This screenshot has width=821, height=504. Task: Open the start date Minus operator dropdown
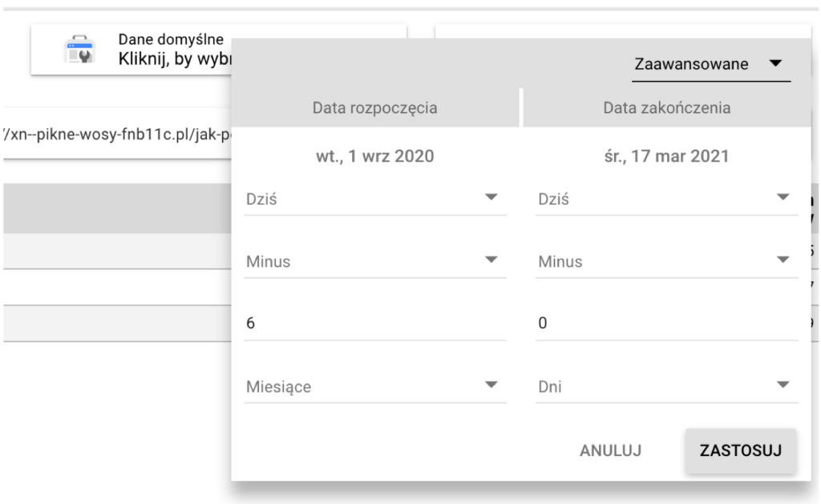(374, 261)
